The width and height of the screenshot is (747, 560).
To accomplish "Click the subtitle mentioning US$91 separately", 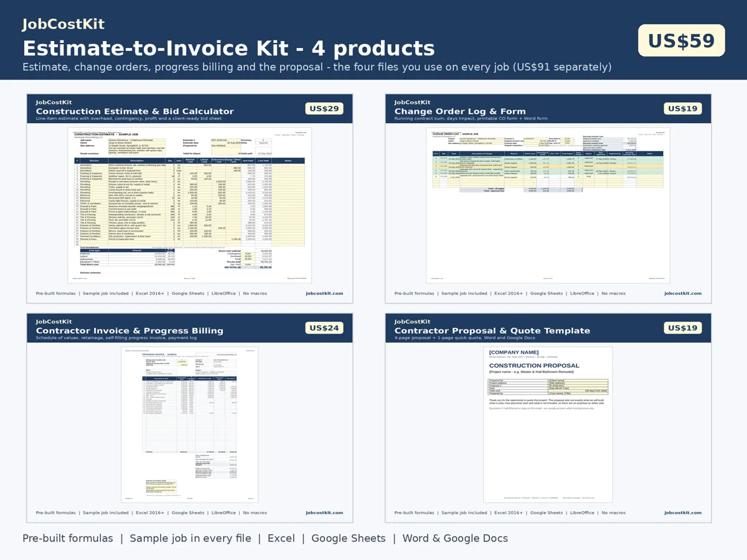I will pyautogui.click(x=317, y=67).
